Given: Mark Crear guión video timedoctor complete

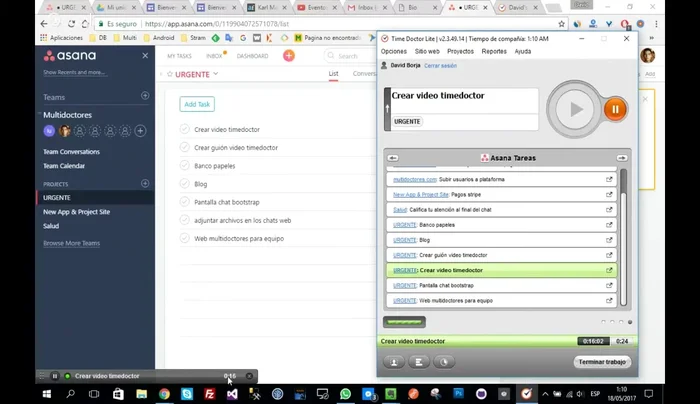Looking at the screenshot, I should [x=184, y=147].
